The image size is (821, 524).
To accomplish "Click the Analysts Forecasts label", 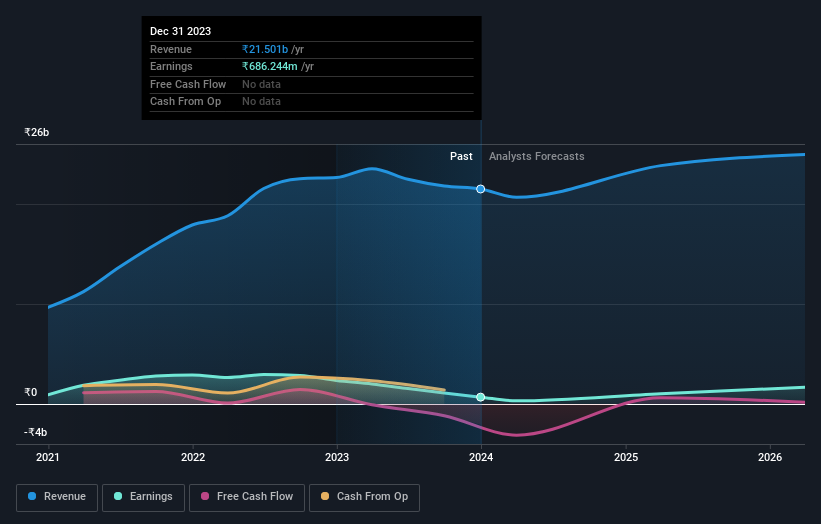I will point(537,157).
